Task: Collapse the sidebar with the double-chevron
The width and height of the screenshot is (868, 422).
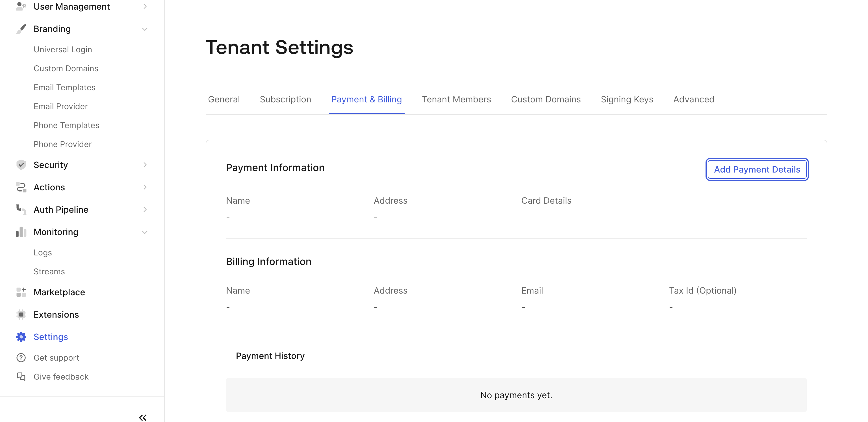Action: click(x=142, y=417)
